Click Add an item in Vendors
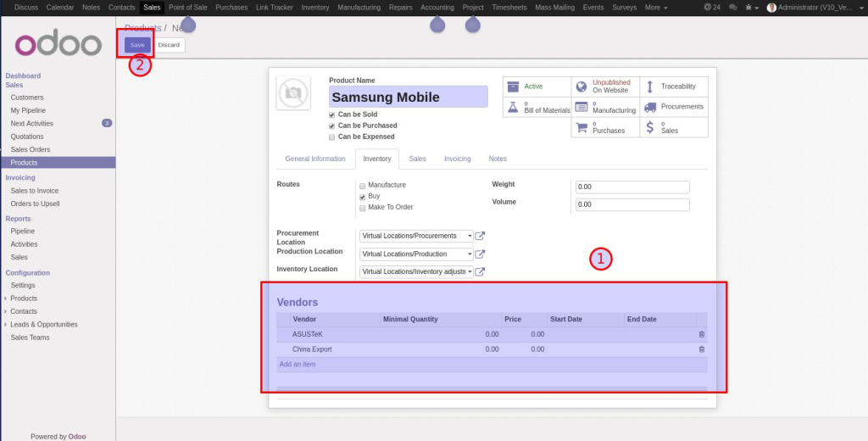868x441 pixels. [297, 365]
